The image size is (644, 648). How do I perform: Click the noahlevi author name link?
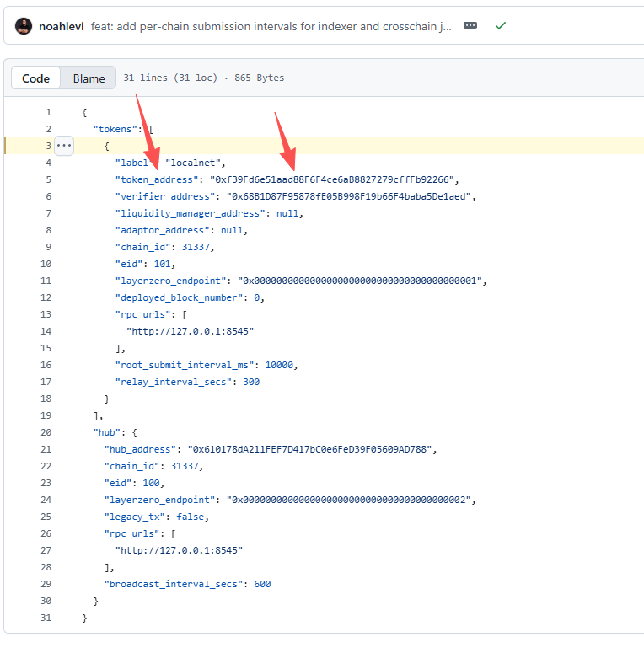click(62, 26)
